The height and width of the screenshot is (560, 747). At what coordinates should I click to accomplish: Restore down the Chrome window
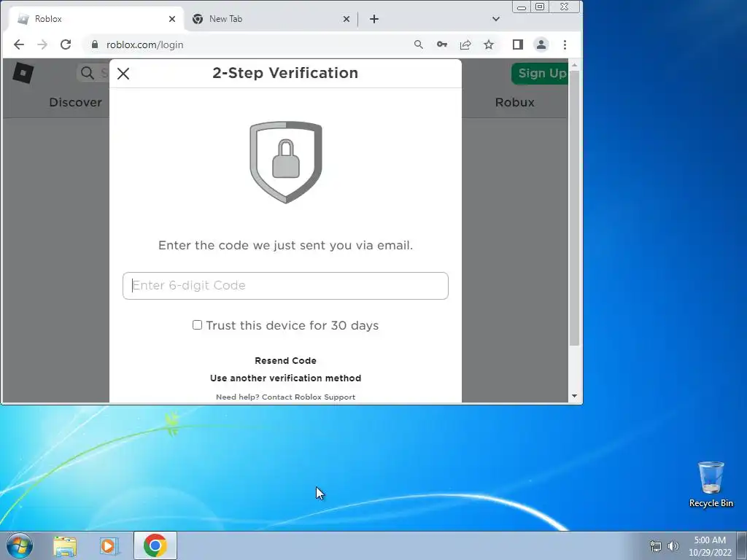point(540,7)
